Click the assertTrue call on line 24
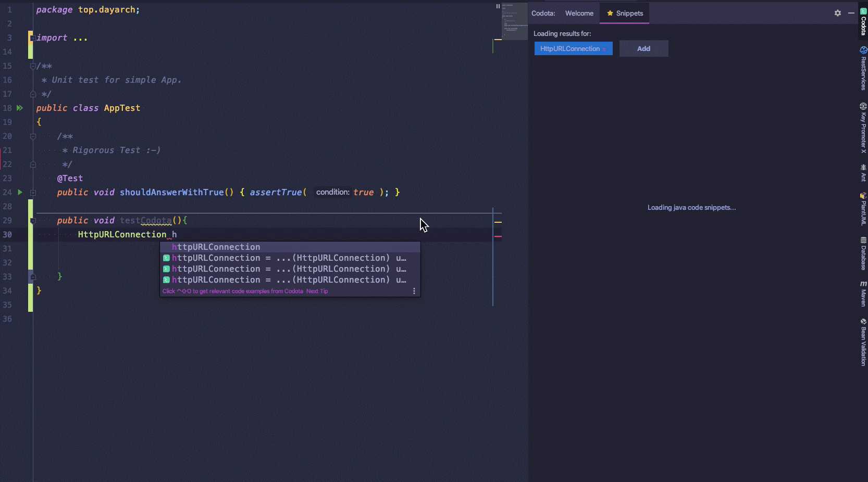Screen dimensions: 868x482 tap(276, 192)
